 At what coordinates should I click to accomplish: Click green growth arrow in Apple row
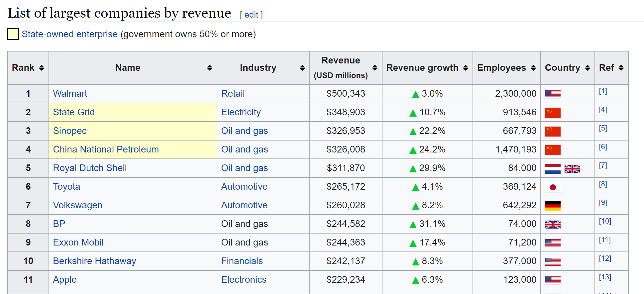click(415, 281)
